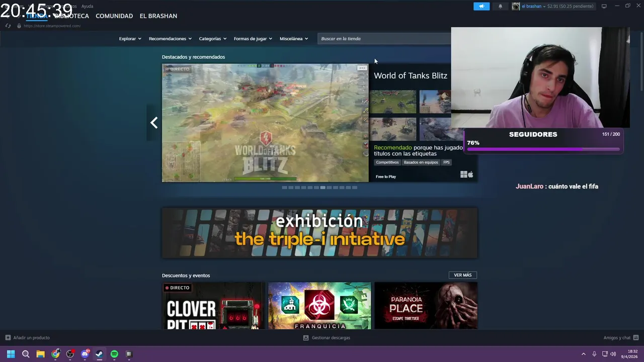Screen dimensions: 644x362
Task: Click the Competitivos tag
Action: click(x=387, y=162)
